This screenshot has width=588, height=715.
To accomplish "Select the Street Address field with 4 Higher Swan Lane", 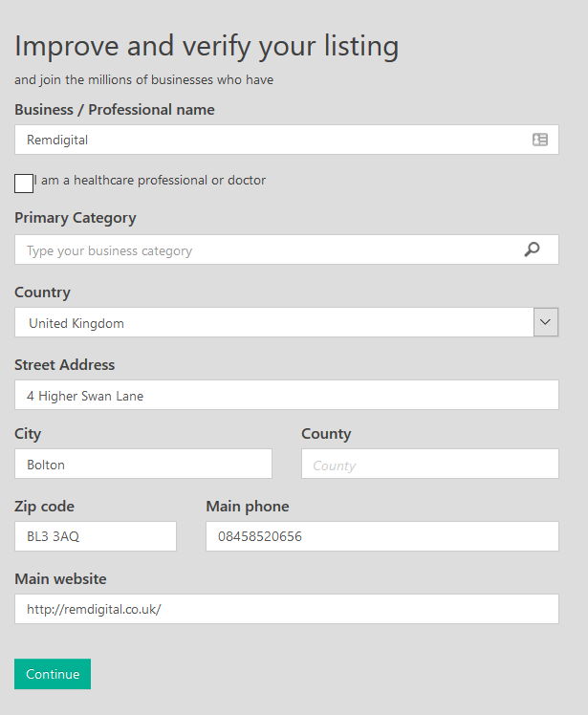I will [287, 395].
